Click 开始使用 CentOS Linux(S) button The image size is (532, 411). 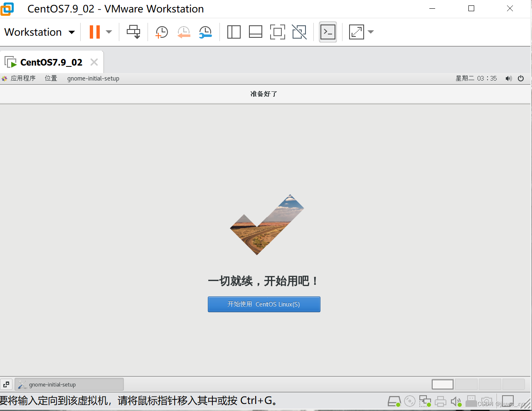[x=264, y=304]
